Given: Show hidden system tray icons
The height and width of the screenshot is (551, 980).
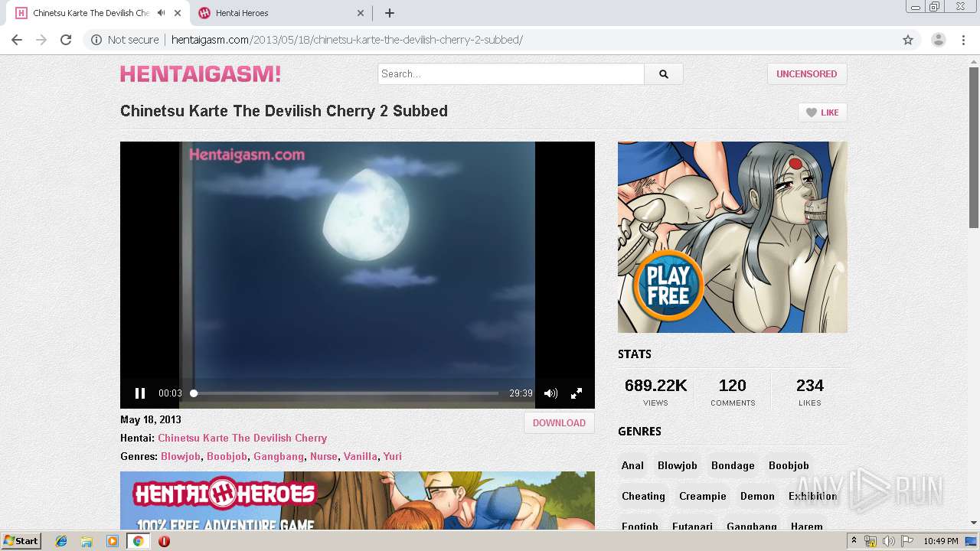Looking at the screenshot, I should coord(854,541).
